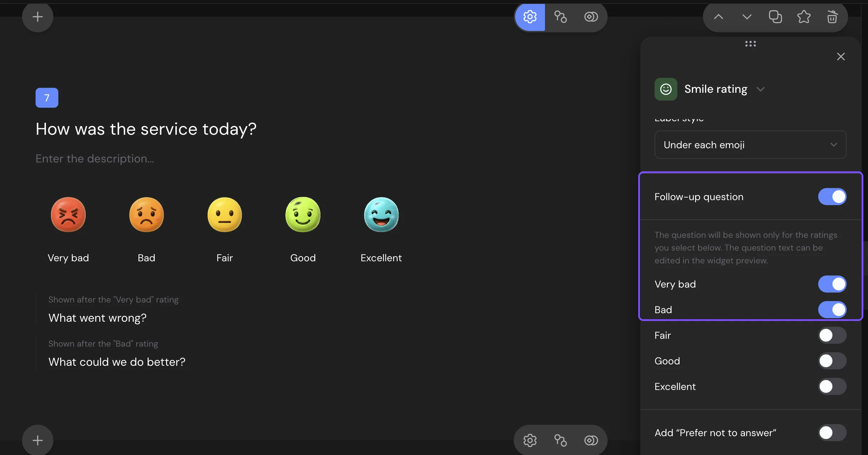Screen dimensions: 868x455
Task: Click the 'Enter the description...' field
Action: click(95, 159)
